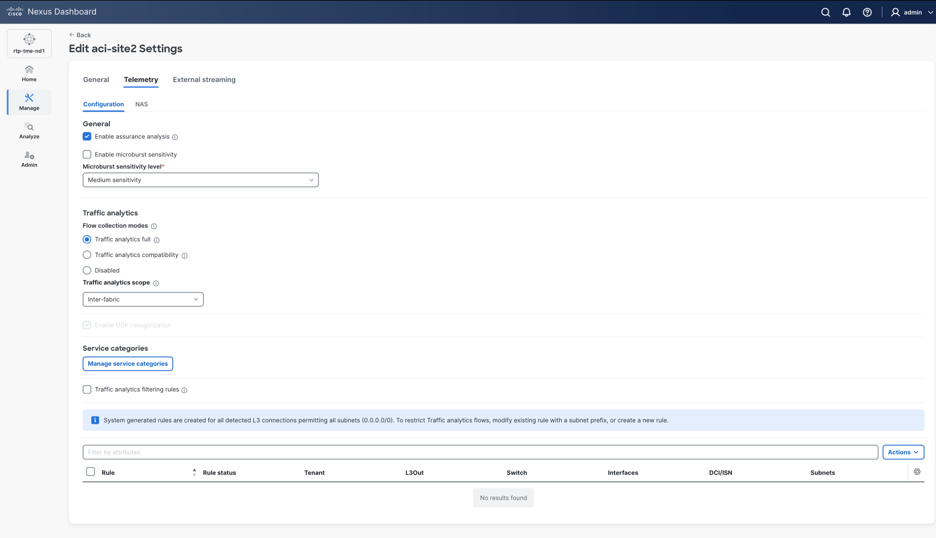Switch to External streaming tab
936x538 pixels.
click(x=204, y=79)
